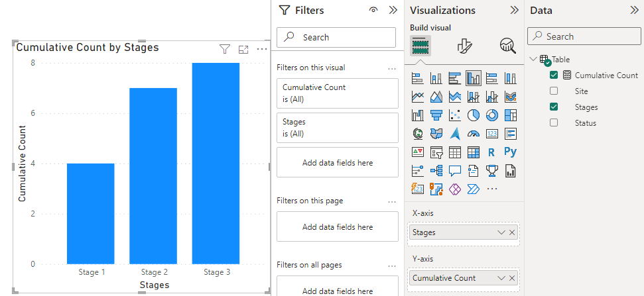Choose the Donut chart visual
The height and width of the screenshot is (296, 644).
[x=492, y=115]
